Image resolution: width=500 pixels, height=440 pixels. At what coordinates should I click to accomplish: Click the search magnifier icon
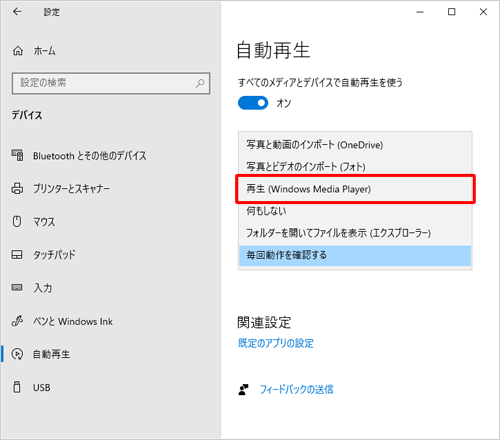pos(200,83)
